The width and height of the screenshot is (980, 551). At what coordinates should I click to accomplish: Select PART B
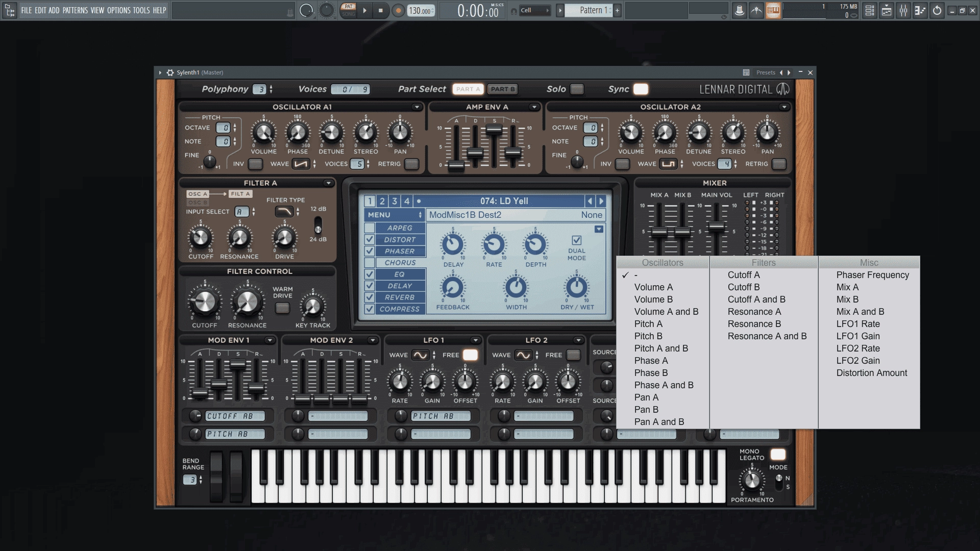(503, 89)
